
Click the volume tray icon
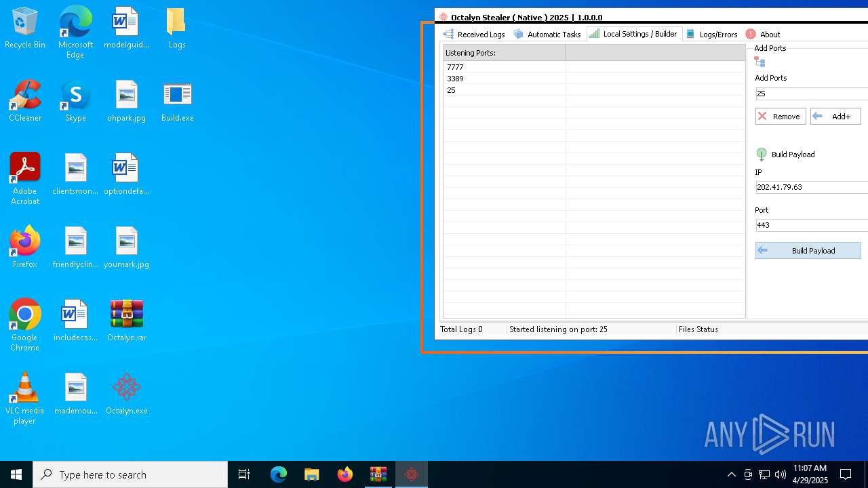pos(781,474)
